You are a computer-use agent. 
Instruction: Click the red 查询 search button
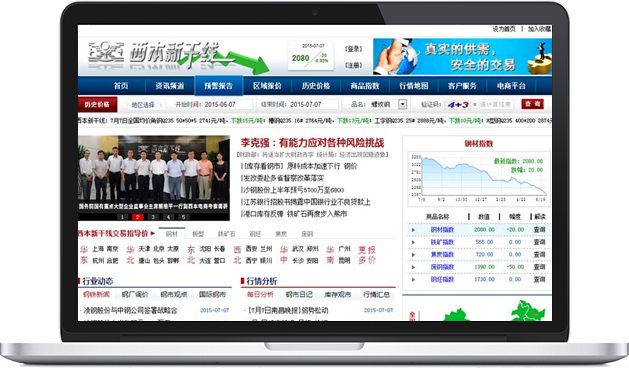[533, 104]
